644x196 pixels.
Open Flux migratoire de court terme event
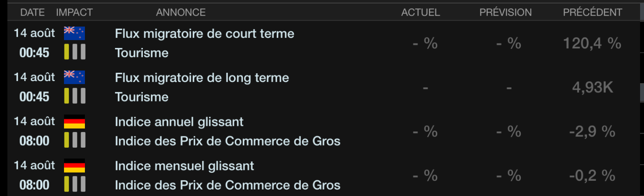[204, 34]
